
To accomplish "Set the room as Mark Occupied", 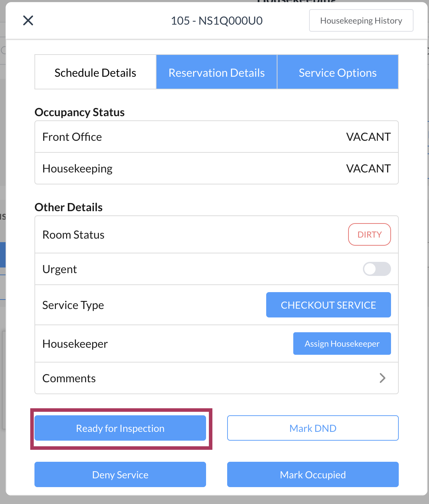I will [x=313, y=475].
